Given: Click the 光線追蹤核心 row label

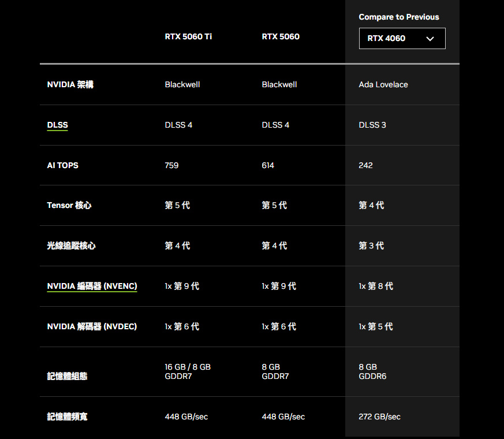Looking at the screenshot, I should [x=72, y=245].
